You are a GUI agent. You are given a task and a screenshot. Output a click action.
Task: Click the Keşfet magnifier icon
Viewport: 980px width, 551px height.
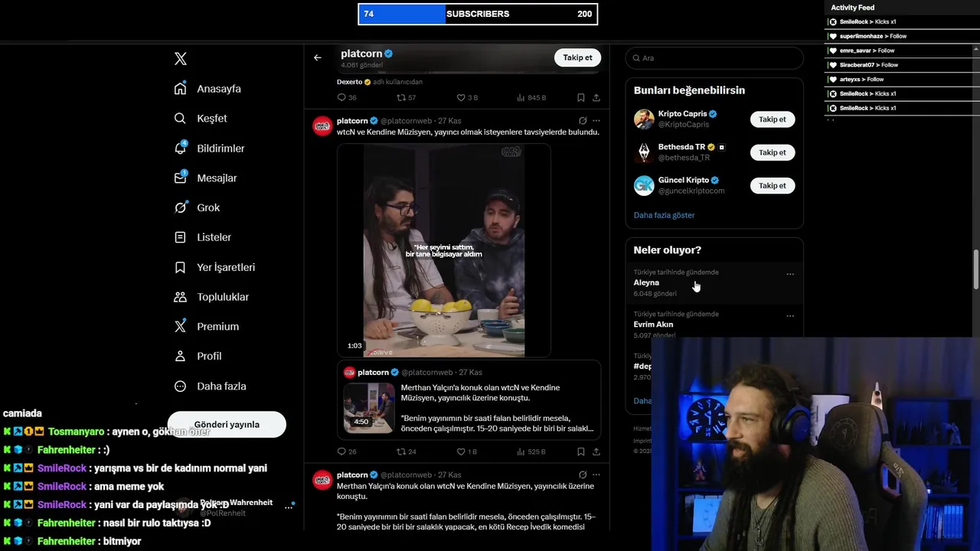pyautogui.click(x=180, y=119)
